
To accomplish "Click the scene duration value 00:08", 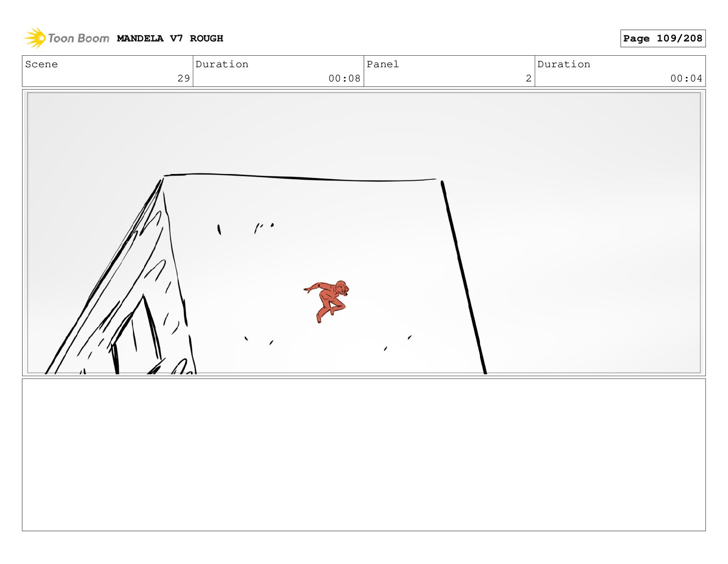I will coord(344,78).
